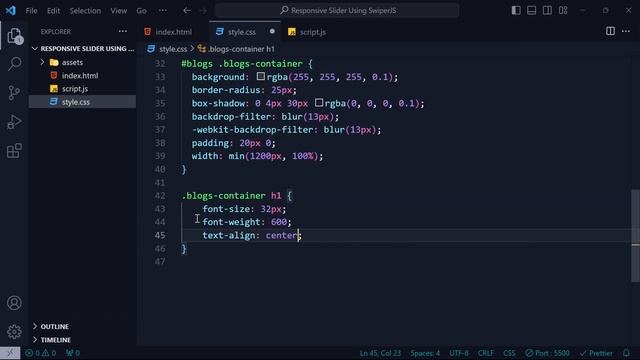This screenshot has width=640, height=360.
Task: Open the View menu
Action: click(119, 11)
